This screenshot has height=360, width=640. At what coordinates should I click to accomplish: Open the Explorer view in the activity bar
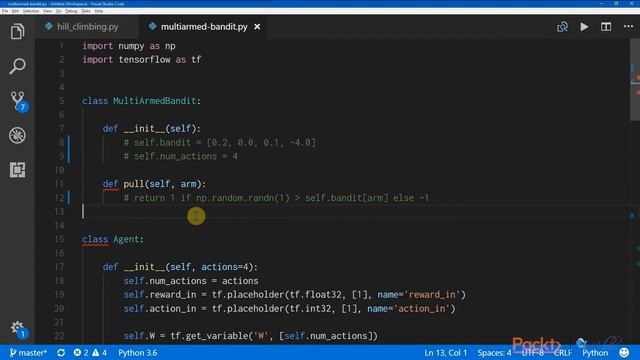click(x=17, y=31)
